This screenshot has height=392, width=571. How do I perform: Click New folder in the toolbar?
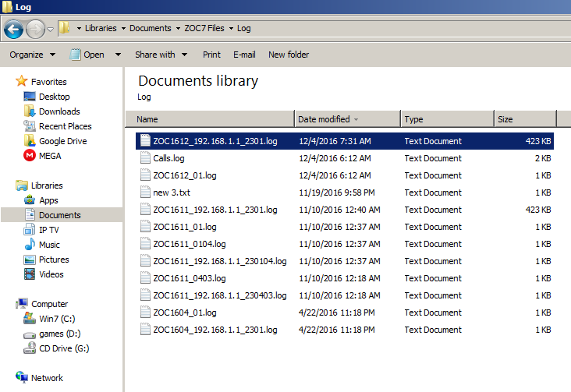point(289,55)
